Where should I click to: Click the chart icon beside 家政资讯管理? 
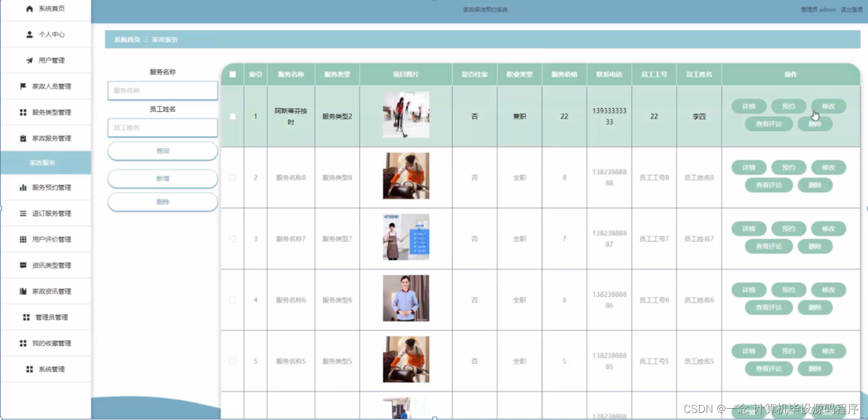click(x=23, y=291)
